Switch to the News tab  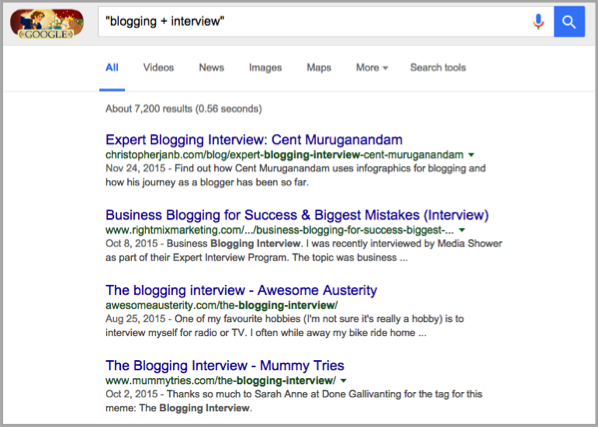(x=211, y=67)
